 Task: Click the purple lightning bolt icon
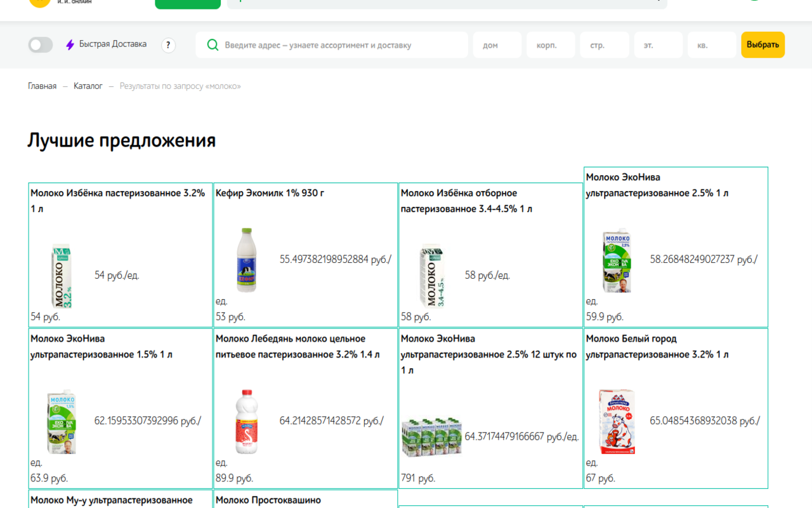(x=70, y=44)
